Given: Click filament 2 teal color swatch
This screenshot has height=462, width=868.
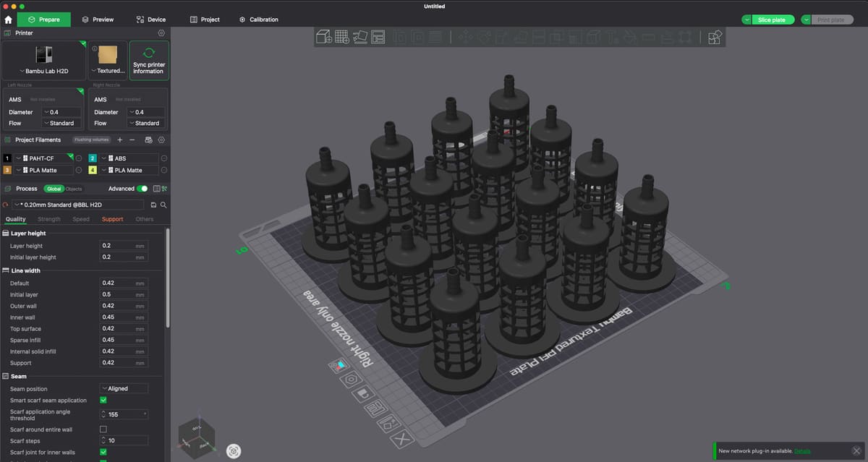Looking at the screenshot, I should [93, 158].
